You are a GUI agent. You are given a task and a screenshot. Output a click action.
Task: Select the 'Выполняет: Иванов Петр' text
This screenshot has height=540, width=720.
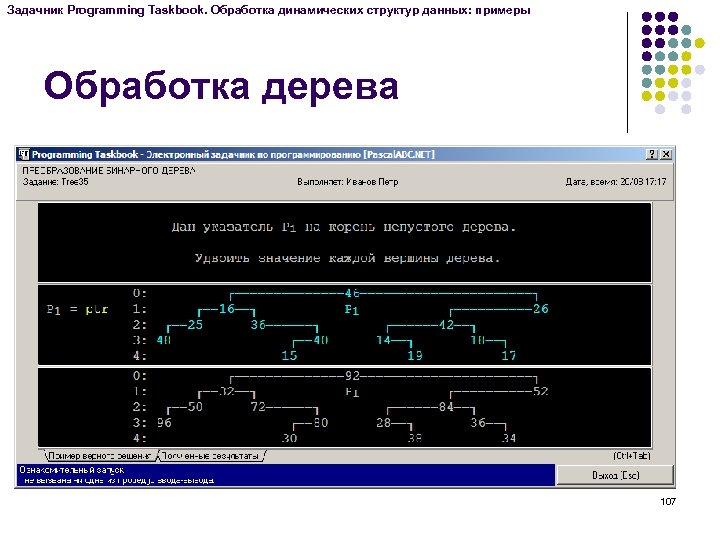point(348,182)
